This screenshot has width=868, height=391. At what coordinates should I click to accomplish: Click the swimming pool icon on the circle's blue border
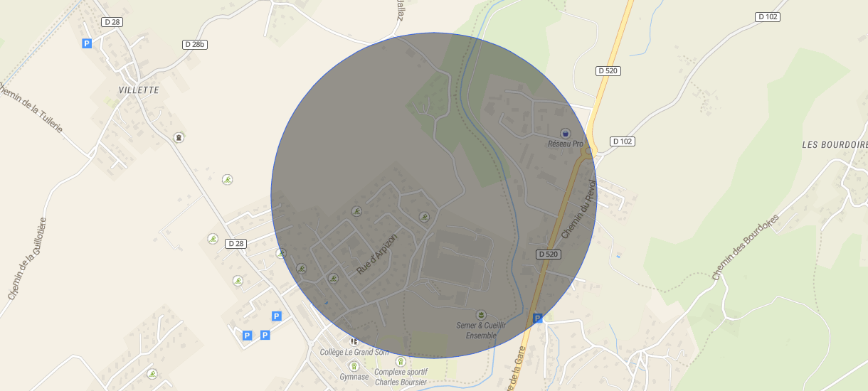281,253
